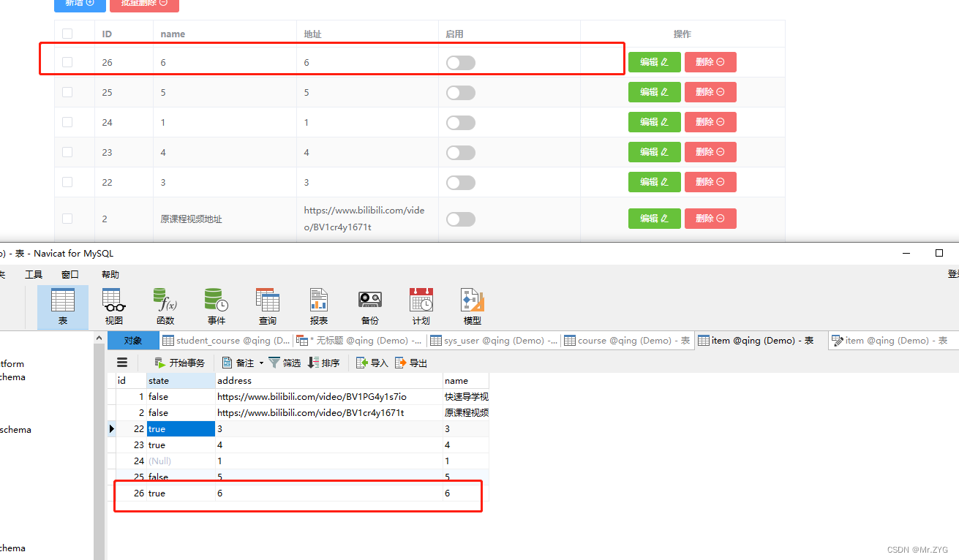Image resolution: width=959 pixels, height=560 pixels.
Task: Switch to the course @qing (Demo) tab
Action: point(625,340)
